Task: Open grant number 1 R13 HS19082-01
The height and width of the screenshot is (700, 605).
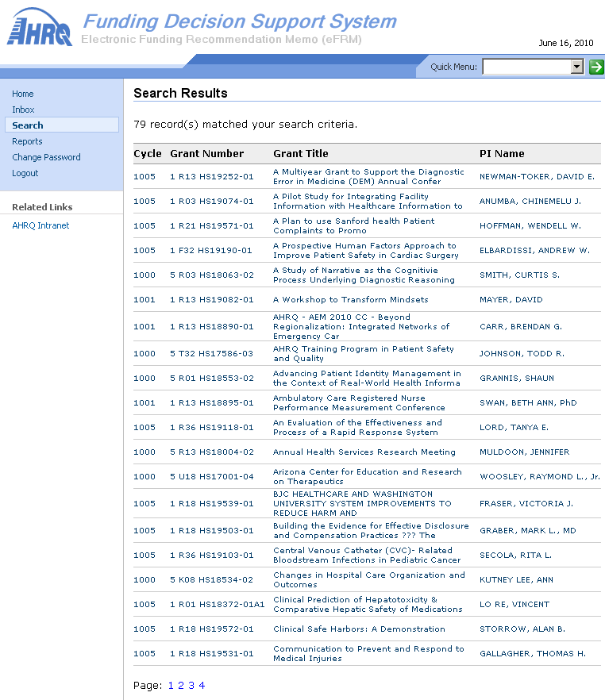Action: (x=212, y=299)
